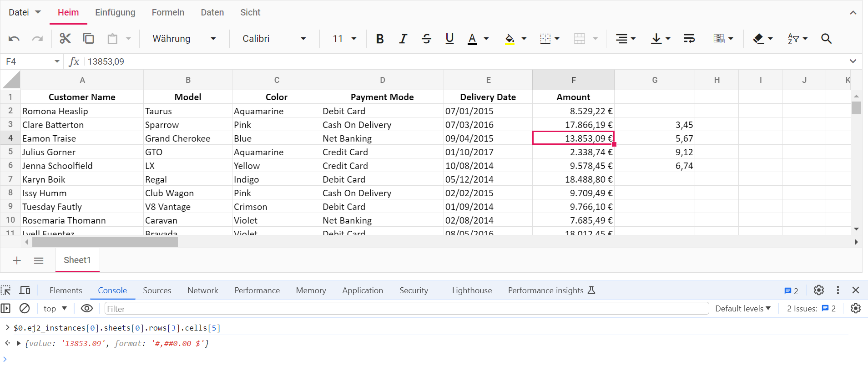Screen dimensions: 868x387
Task: Click live expression eye icon
Action: coord(87,309)
